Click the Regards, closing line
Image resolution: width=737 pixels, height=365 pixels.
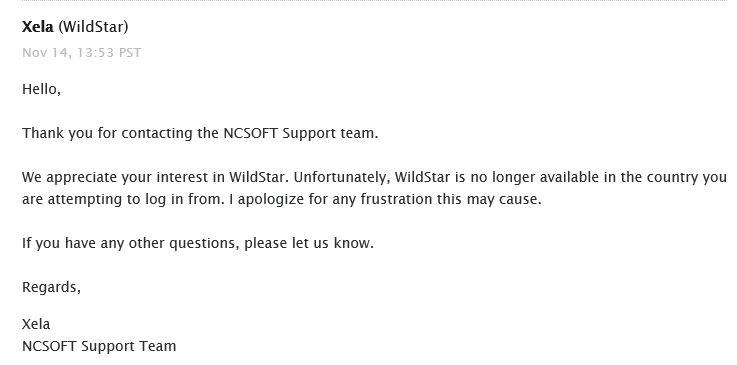pyautogui.click(x=51, y=287)
